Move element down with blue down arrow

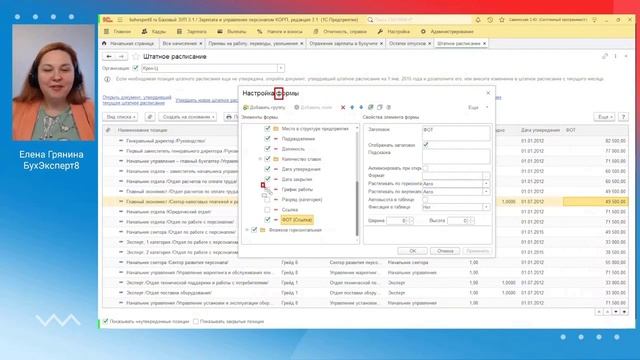361,107
